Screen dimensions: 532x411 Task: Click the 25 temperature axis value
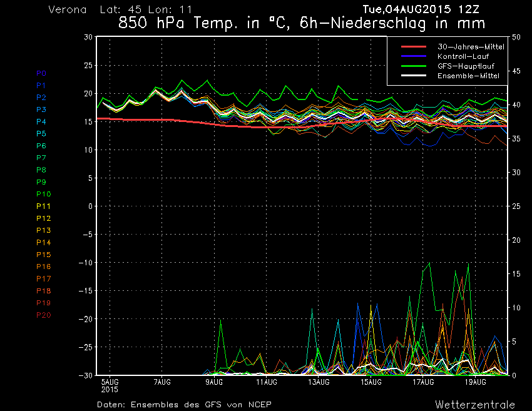pyautogui.click(x=88, y=65)
